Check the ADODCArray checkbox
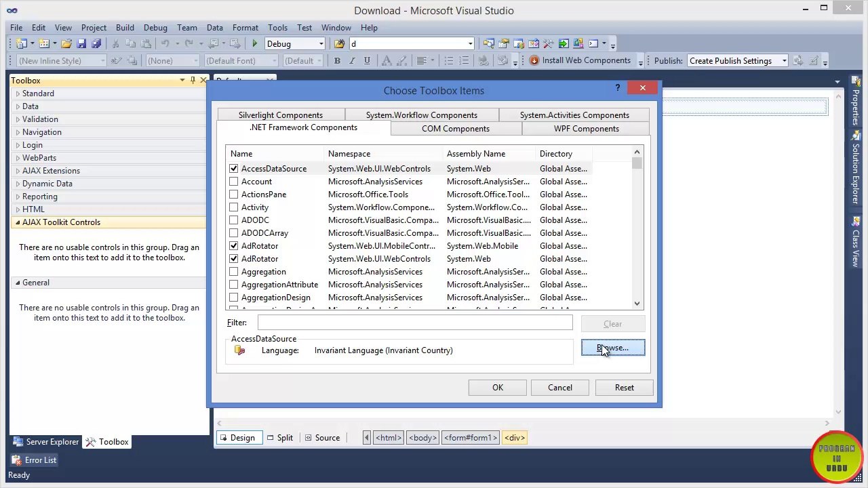 click(234, 233)
